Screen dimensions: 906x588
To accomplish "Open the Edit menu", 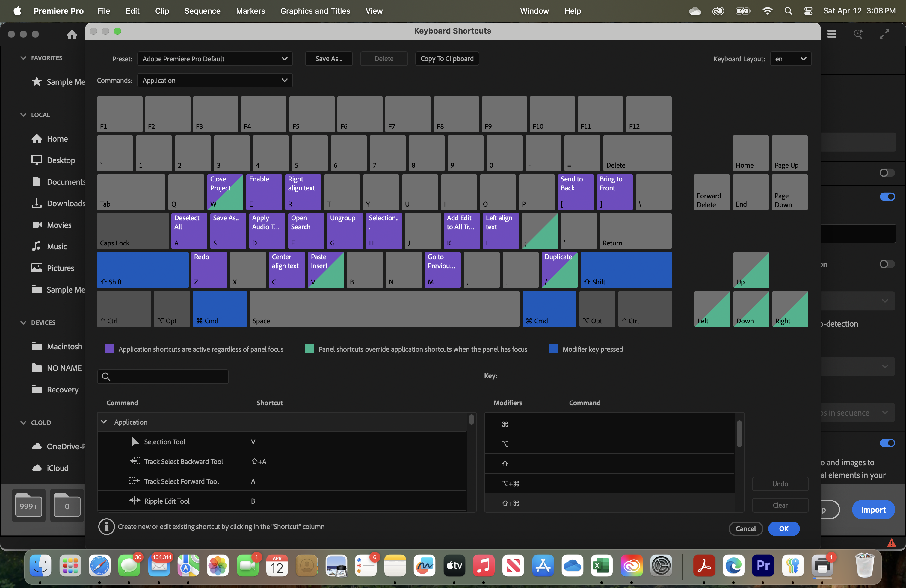I will point(132,11).
